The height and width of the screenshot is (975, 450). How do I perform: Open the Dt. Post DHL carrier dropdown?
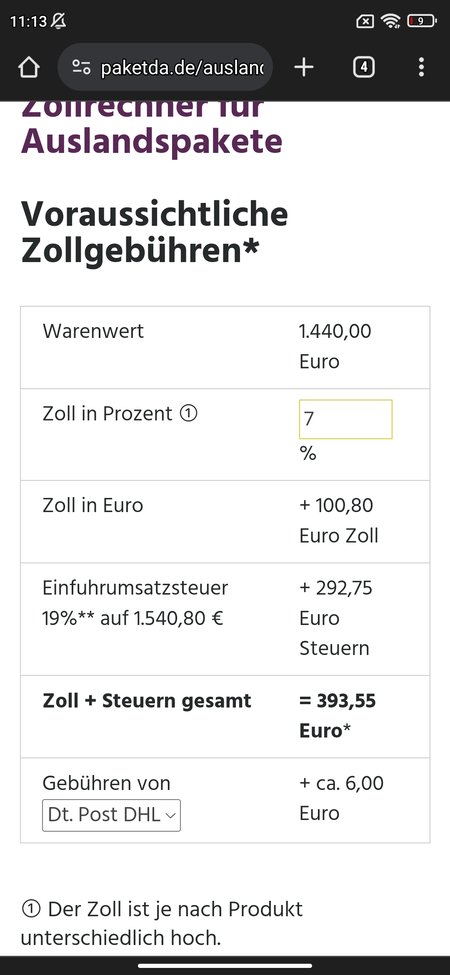coord(111,815)
